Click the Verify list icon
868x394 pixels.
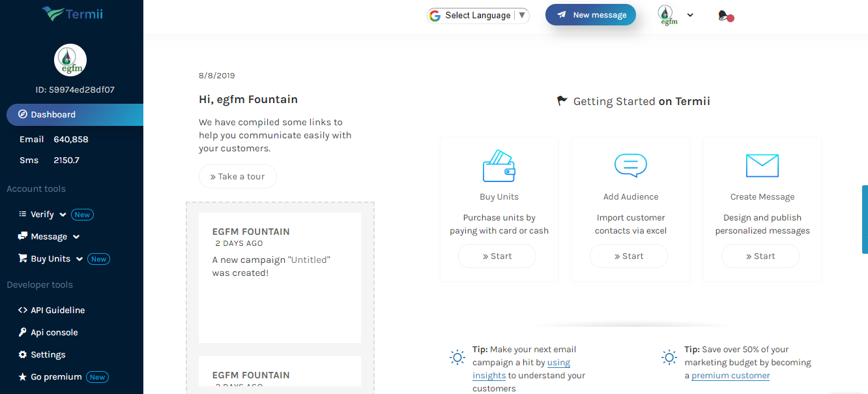(23, 214)
